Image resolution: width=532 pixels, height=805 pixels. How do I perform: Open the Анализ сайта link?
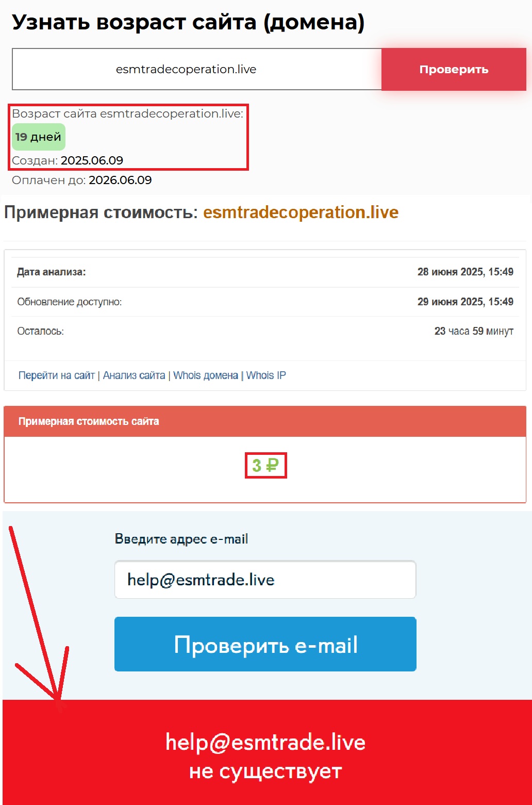coord(134,375)
